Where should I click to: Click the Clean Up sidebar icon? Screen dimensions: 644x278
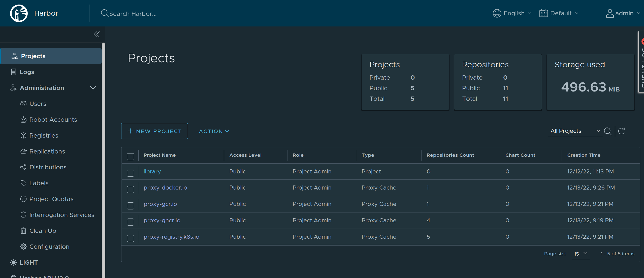[x=23, y=231]
